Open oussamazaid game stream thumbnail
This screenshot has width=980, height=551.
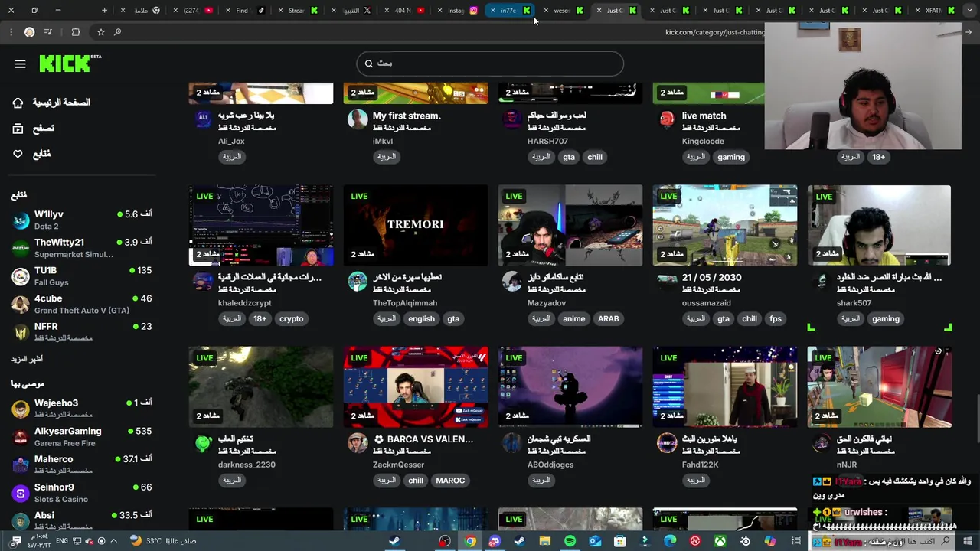(725, 225)
